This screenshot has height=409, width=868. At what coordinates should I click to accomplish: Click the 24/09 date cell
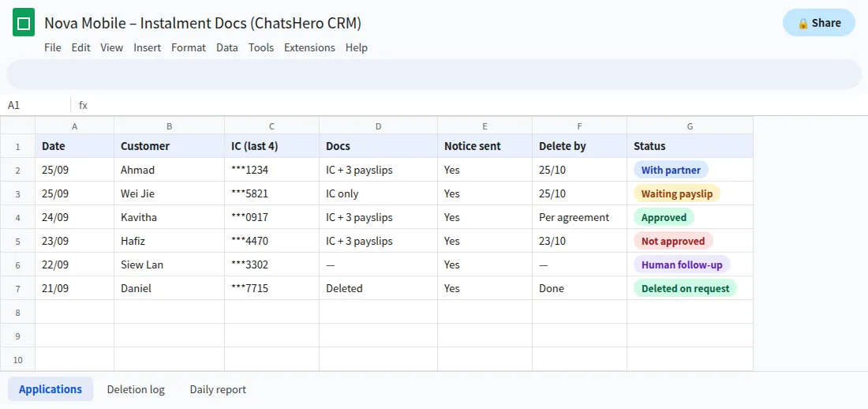coord(75,217)
